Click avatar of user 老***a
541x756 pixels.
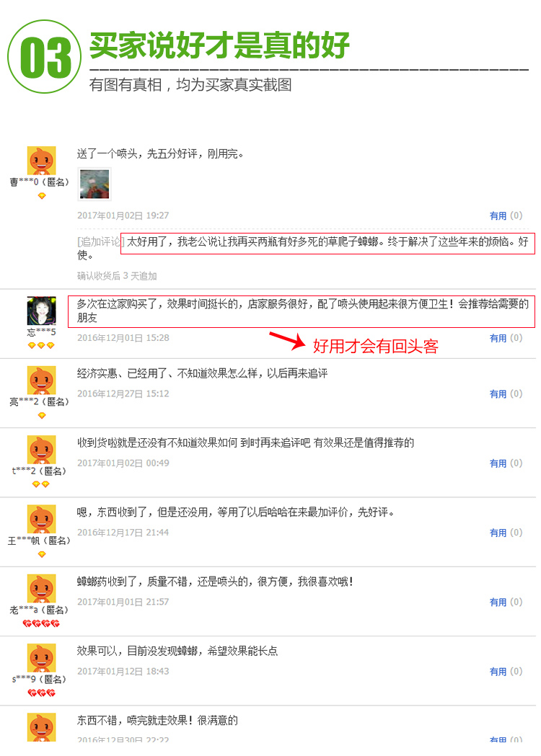(42, 588)
